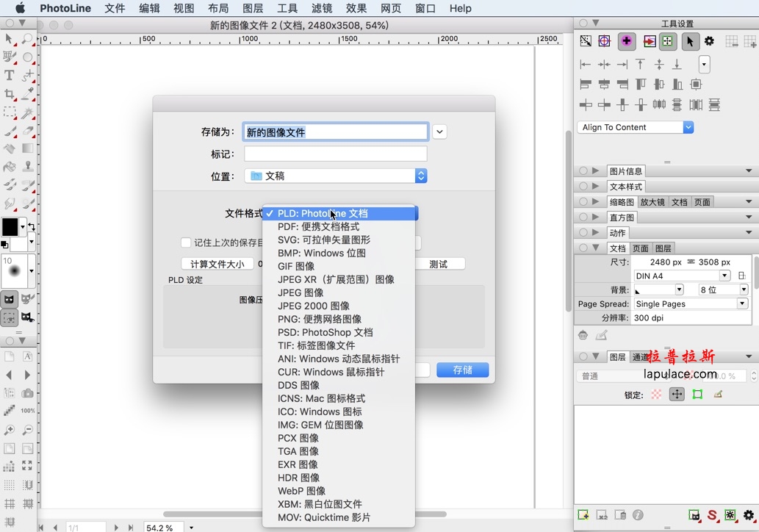Click the fullscreen expand arrows icon

[x=28, y=466]
